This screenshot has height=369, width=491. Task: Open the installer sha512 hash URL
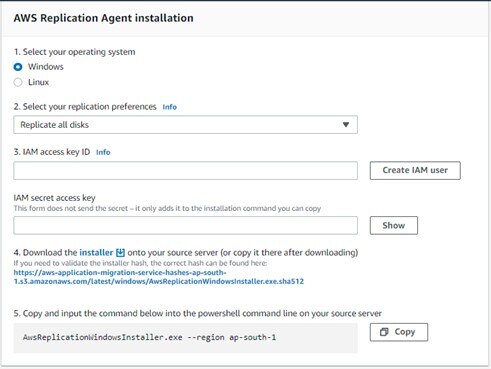(159, 277)
